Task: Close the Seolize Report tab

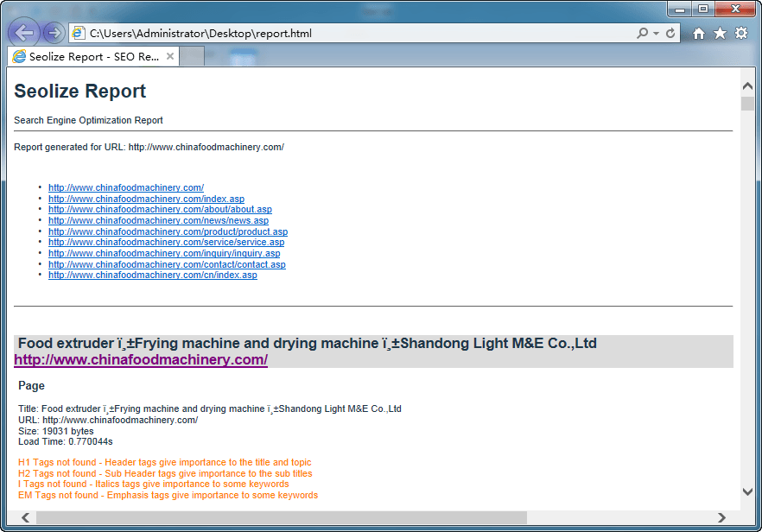Action: click(170, 56)
